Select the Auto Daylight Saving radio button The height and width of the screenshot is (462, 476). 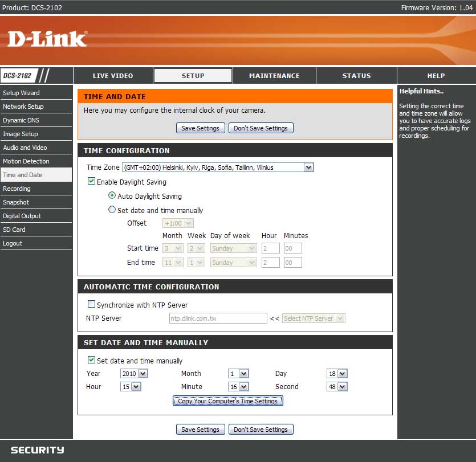click(x=112, y=196)
